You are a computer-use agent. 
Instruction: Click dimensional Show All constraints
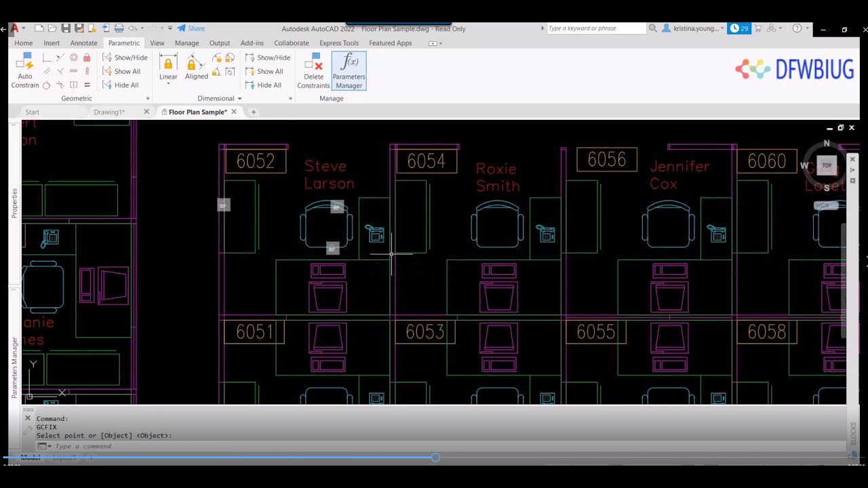click(264, 71)
